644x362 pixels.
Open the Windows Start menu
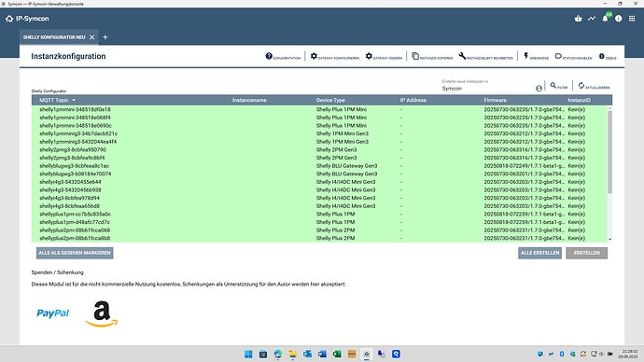tap(248, 354)
